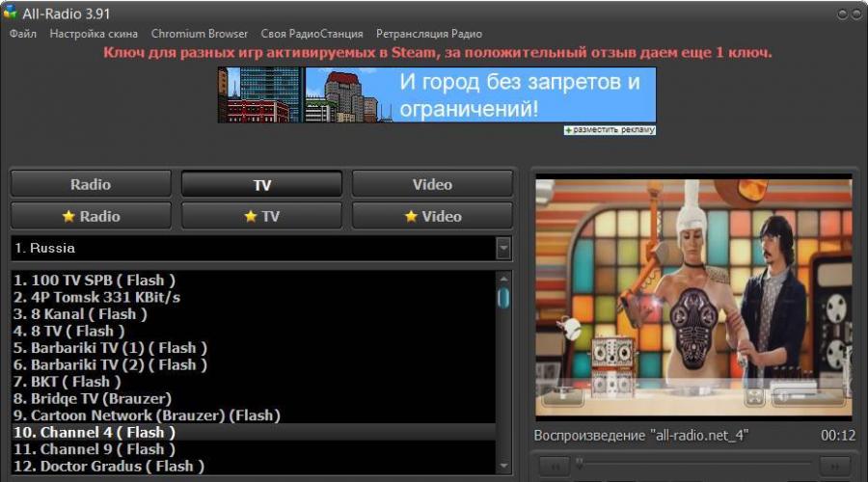Switch to the Video tab
Screen dimensions: 868x482
(432, 184)
